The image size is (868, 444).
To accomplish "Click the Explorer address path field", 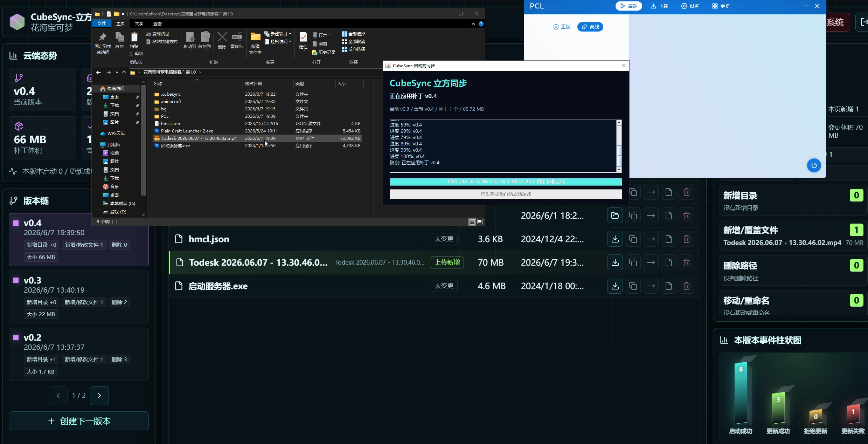I will (256, 72).
